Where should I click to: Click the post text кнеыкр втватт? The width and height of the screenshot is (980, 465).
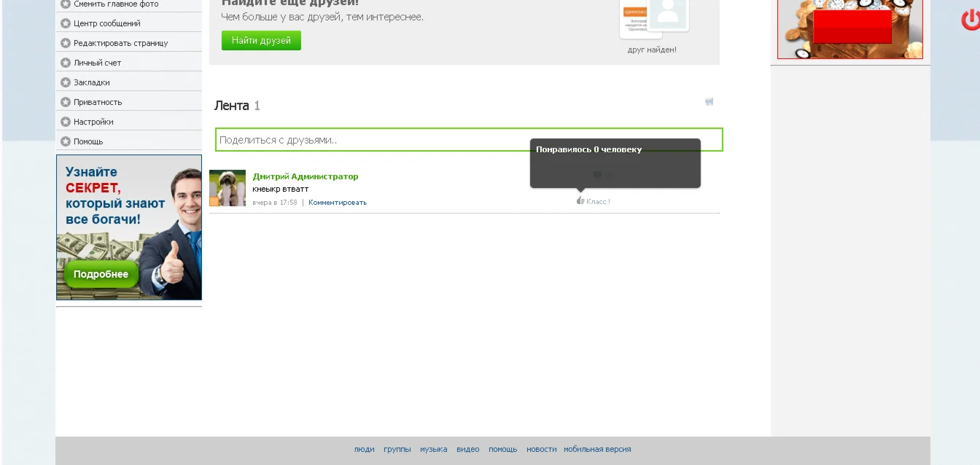click(x=281, y=189)
